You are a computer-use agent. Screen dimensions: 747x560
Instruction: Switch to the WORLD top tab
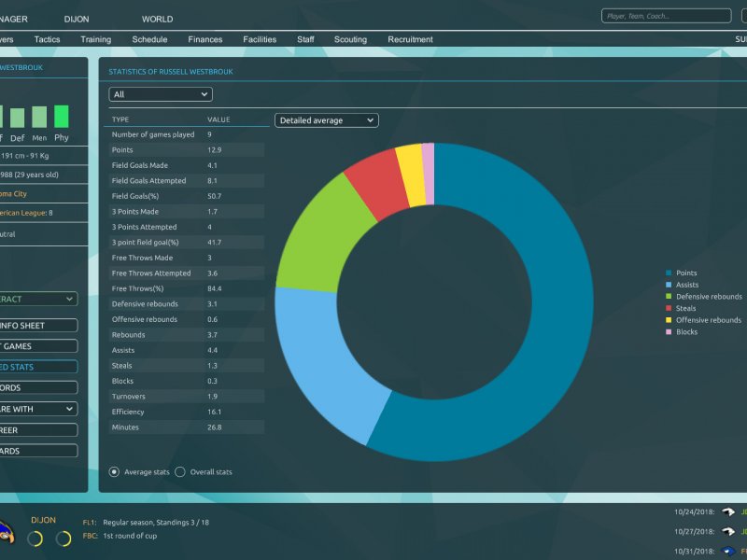pyautogui.click(x=157, y=19)
